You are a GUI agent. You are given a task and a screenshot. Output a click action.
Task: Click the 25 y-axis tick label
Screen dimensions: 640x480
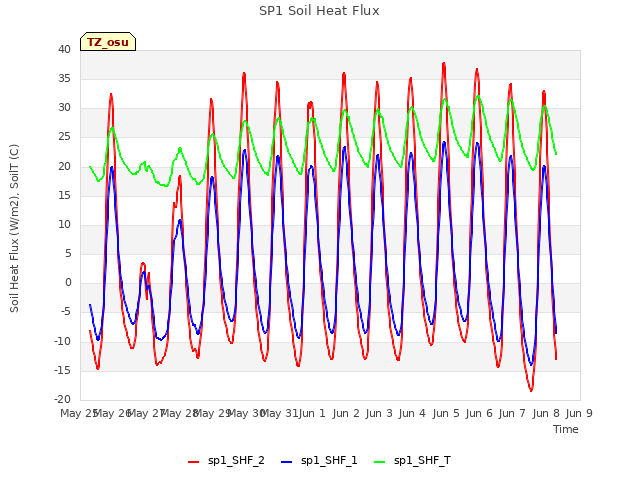point(64,137)
